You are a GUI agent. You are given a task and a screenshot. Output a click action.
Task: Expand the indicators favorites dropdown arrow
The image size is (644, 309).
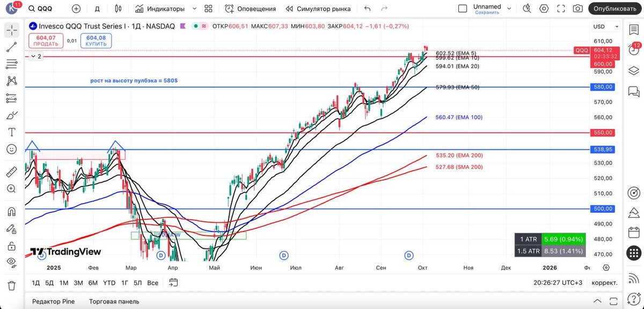(x=194, y=9)
